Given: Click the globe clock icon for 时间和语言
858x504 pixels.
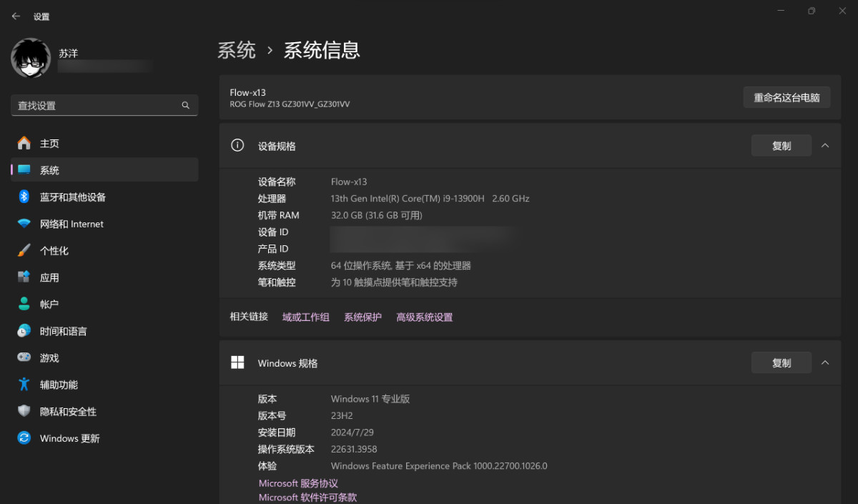Looking at the screenshot, I should (24, 331).
